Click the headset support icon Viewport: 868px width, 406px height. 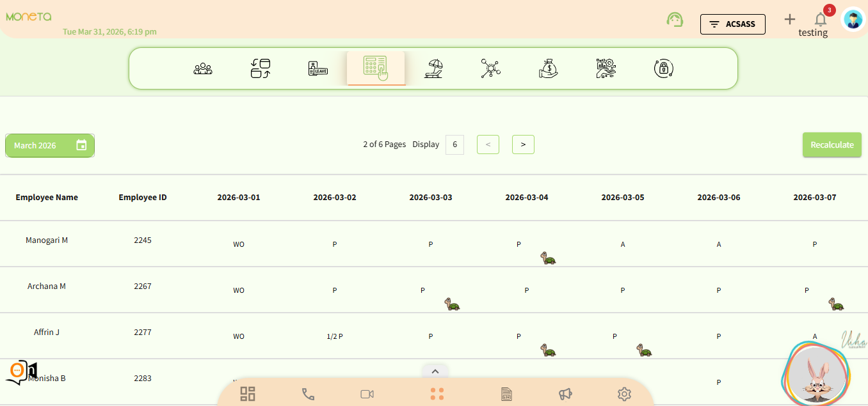click(674, 20)
